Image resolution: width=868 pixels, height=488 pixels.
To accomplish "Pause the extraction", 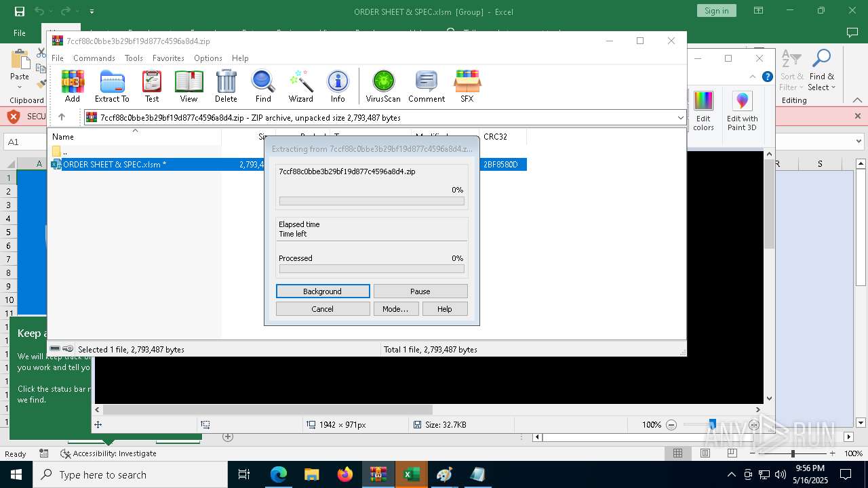I will point(420,291).
